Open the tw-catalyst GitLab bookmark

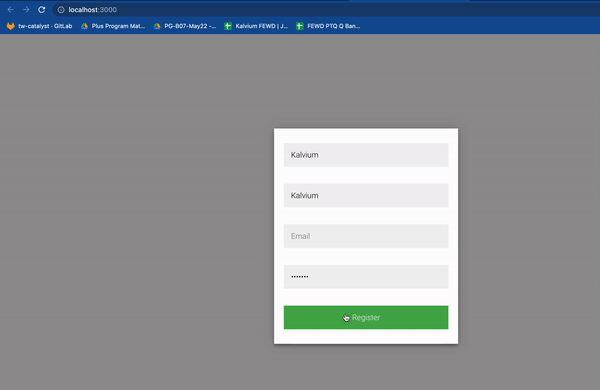click(x=39, y=26)
